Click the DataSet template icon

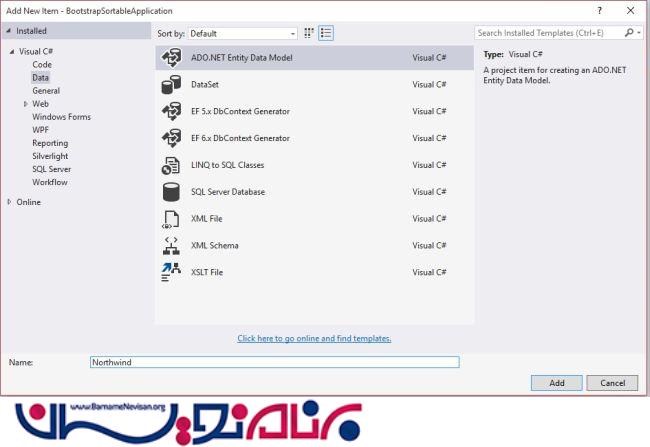click(171, 85)
